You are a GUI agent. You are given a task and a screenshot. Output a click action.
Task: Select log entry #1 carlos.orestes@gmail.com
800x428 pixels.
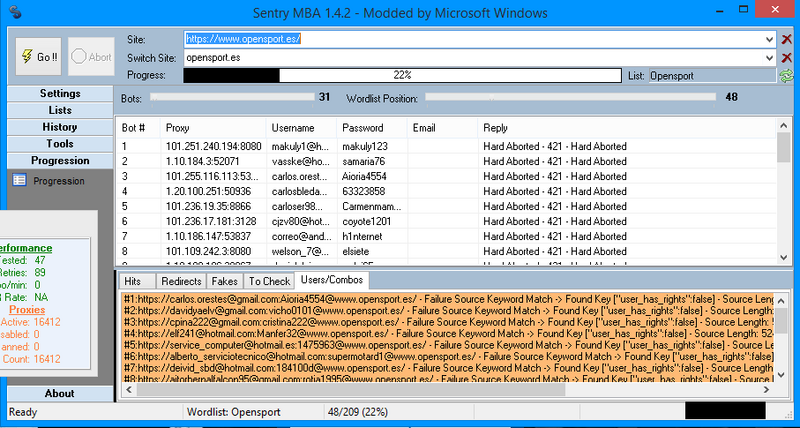click(x=449, y=299)
